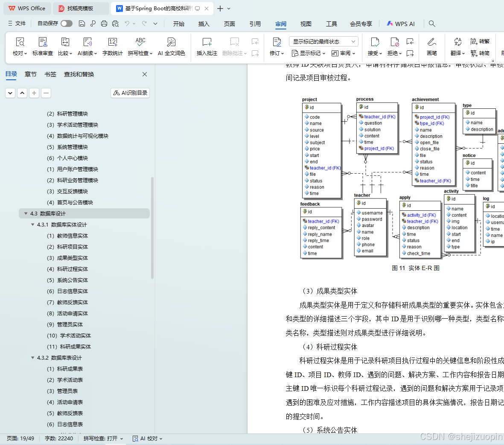
Task: Click the 接受 accept changes icon
Action: pos(375,42)
